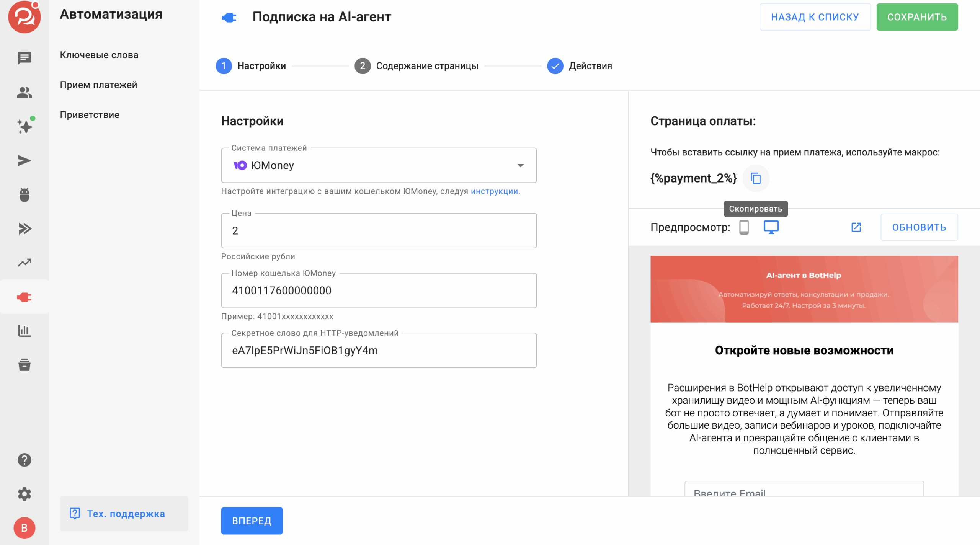Screen dimensions: 980x545
Task: Open payment page preview in new window
Action: pos(856,227)
